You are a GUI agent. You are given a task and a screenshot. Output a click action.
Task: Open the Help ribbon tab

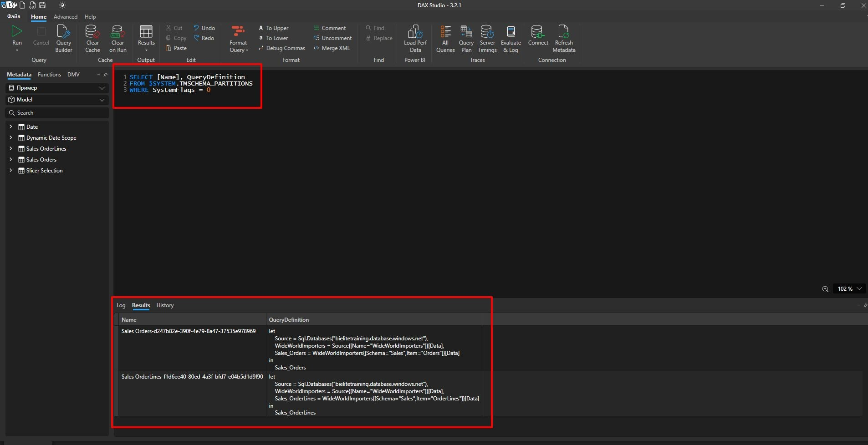(90, 17)
